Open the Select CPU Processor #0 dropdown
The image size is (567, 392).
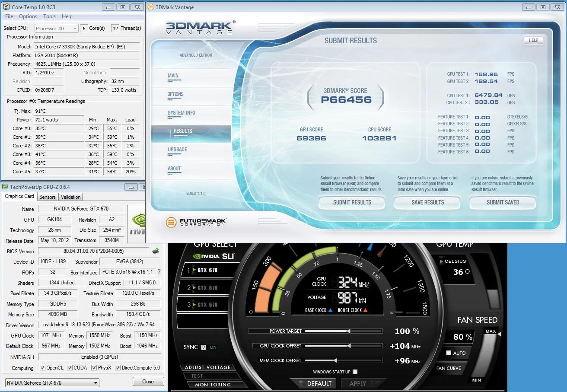pos(56,29)
